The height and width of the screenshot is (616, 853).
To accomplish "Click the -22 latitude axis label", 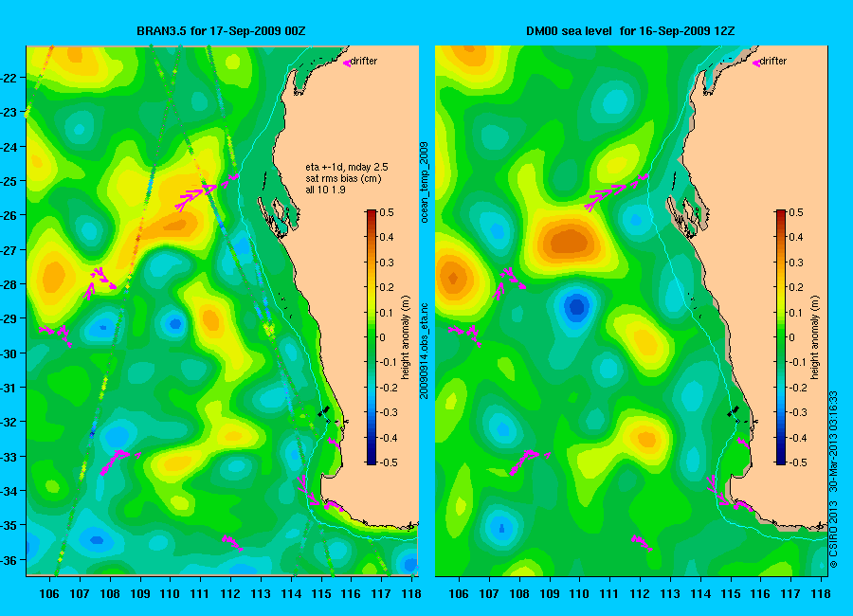I will (9, 78).
